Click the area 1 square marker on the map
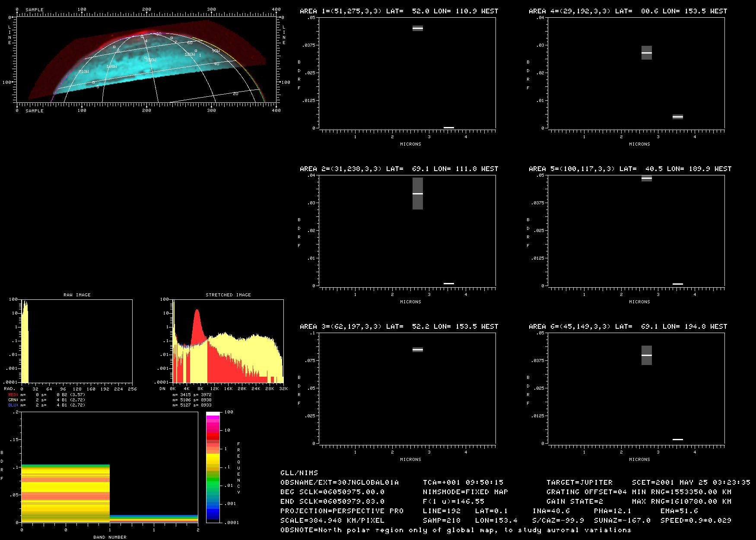The image size is (756, 540). coord(196,51)
